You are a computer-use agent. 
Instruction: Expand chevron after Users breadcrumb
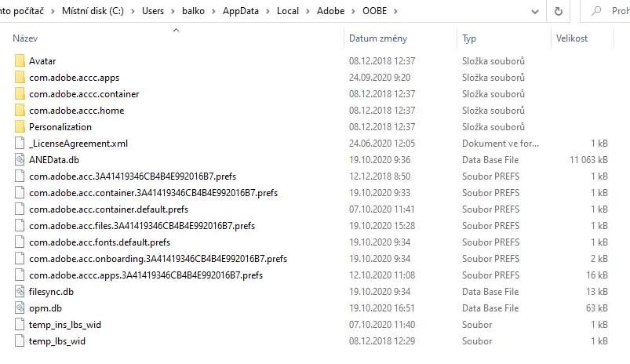click(x=173, y=11)
